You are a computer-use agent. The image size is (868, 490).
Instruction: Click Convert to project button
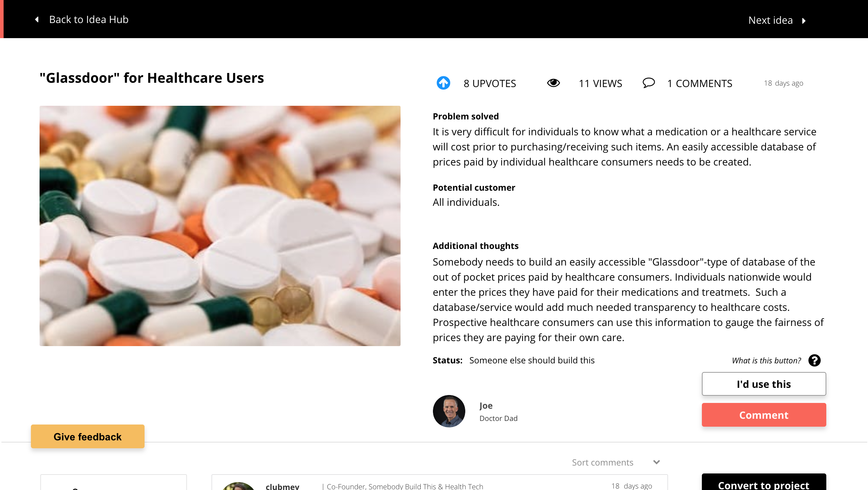tap(764, 482)
